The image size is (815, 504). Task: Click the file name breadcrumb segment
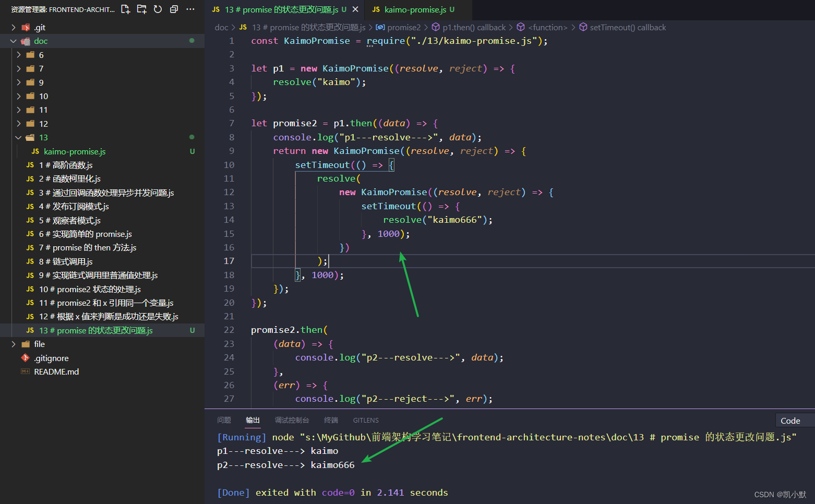(308, 27)
